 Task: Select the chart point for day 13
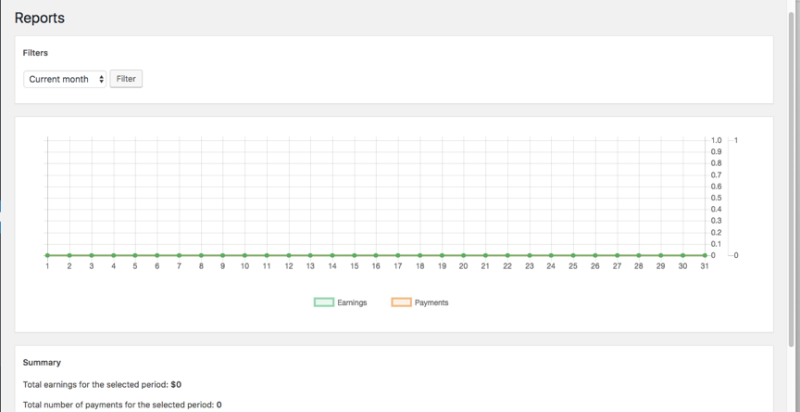[311, 255]
